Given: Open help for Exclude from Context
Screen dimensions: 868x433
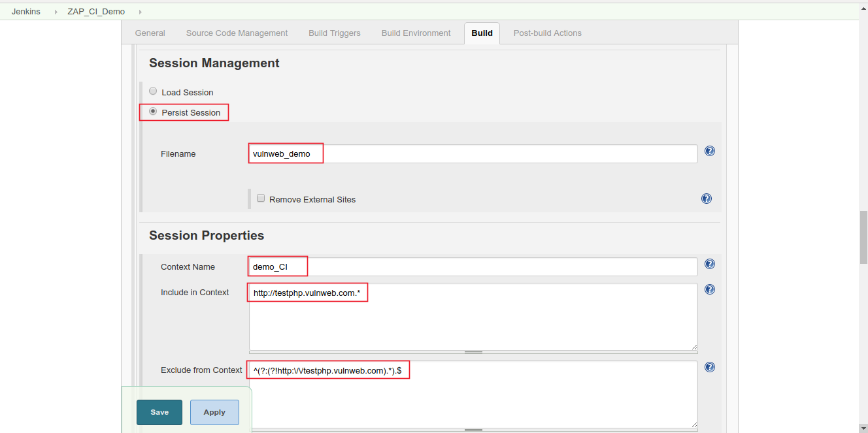Looking at the screenshot, I should click(x=709, y=366).
